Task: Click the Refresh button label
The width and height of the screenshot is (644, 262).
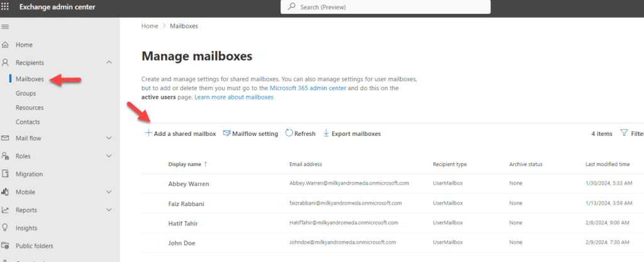Action: tap(305, 134)
